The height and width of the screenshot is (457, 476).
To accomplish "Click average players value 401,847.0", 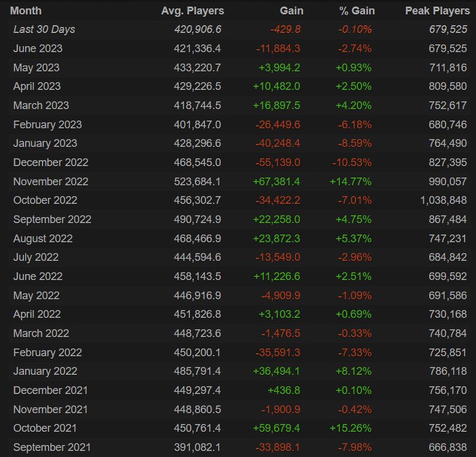I will (x=197, y=125).
